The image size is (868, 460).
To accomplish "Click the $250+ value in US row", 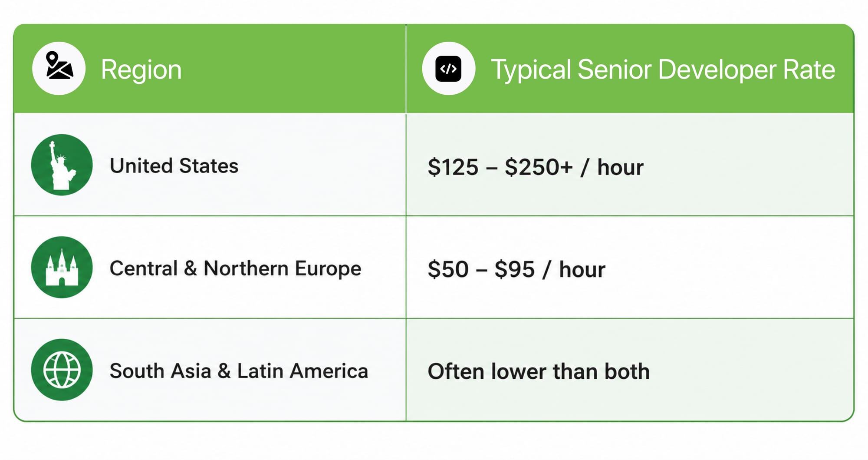I will 539,167.
